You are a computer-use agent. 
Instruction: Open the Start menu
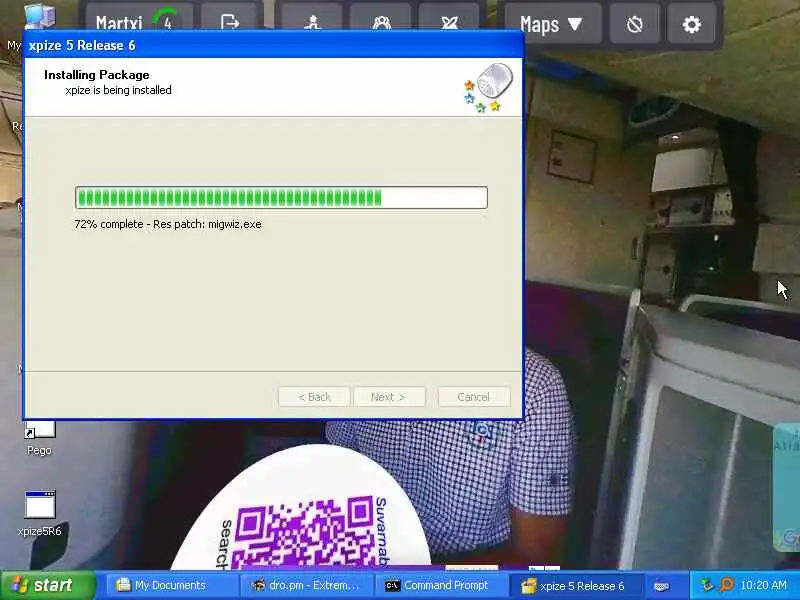pyautogui.click(x=47, y=585)
